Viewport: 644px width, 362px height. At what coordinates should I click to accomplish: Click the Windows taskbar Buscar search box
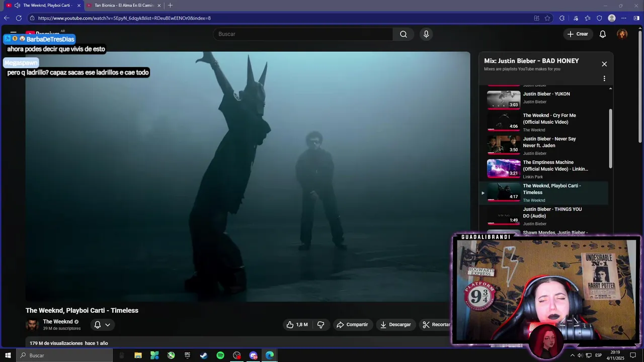[x=65, y=355]
